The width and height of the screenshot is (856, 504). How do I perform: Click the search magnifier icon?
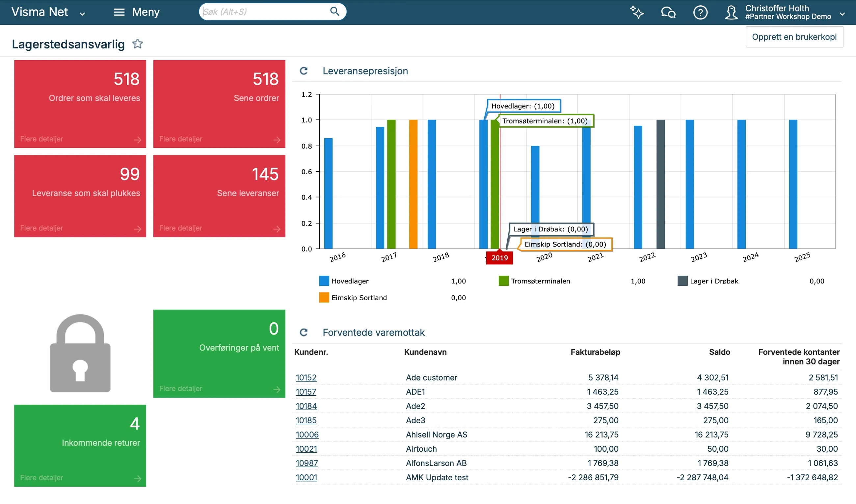pos(334,12)
